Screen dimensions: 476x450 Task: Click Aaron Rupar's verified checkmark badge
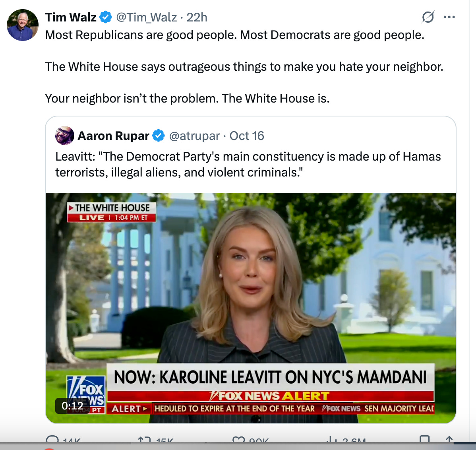(158, 136)
